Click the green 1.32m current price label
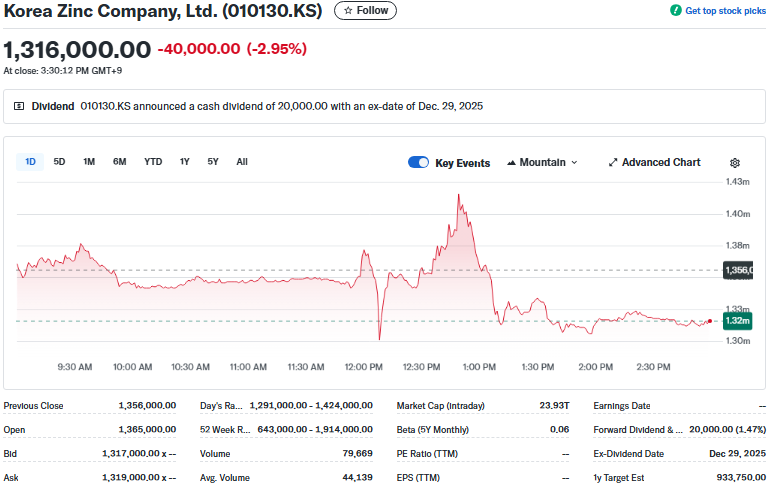The image size is (773, 489). click(x=738, y=321)
